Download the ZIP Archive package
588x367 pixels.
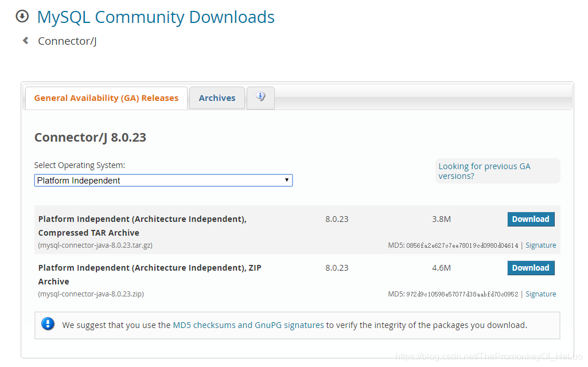click(x=531, y=268)
